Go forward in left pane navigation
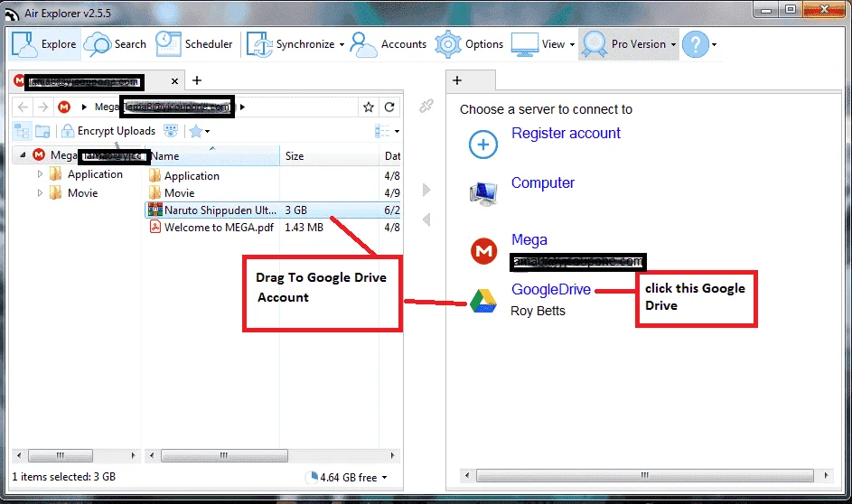This screenshot has width=852, height=504. 43,107
